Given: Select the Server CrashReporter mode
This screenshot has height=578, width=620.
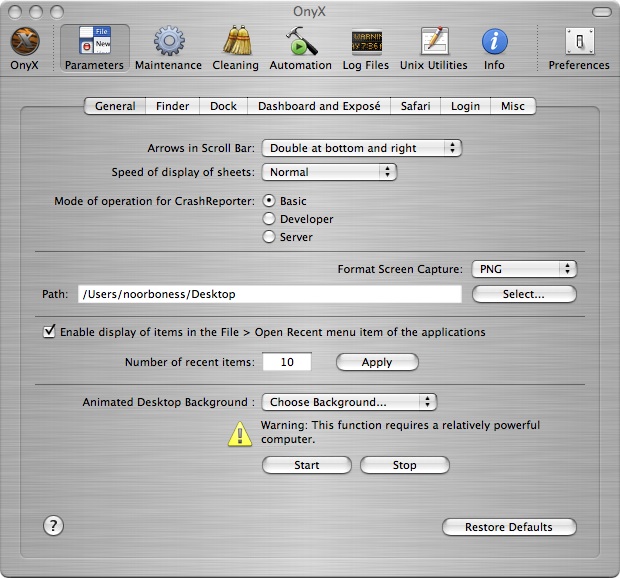Looking at the screenshot, I should (269, 236).
